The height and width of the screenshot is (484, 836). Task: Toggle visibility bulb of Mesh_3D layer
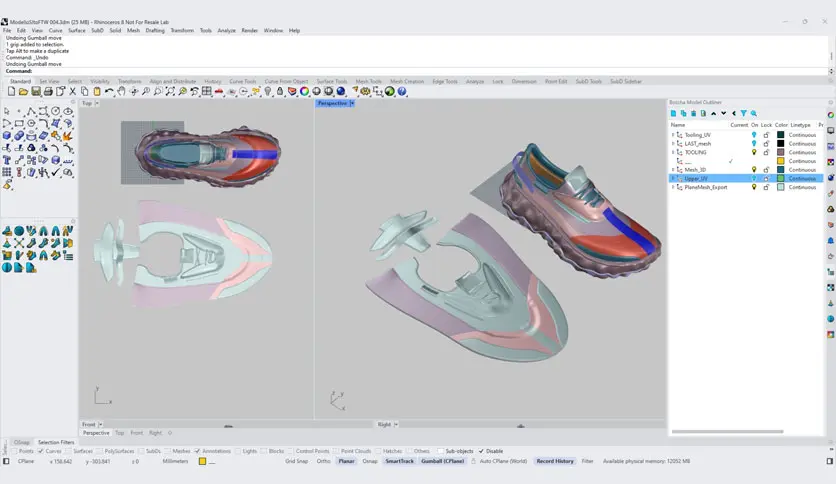pyautogui.click(x=754, y=170)
